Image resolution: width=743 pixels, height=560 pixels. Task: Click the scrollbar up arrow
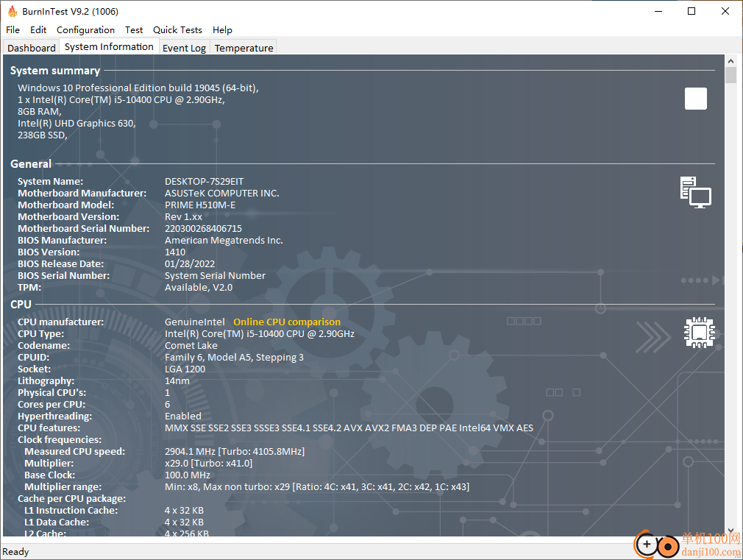730,60
